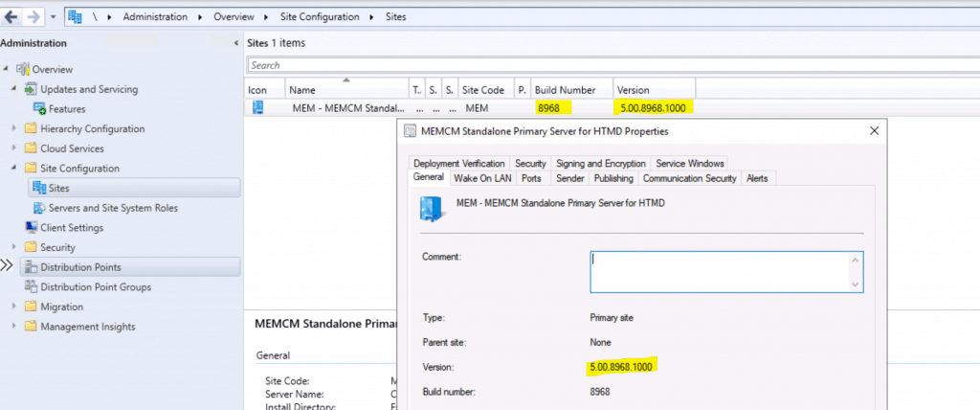980x410 pixels.
Task: Click the Cloud Services folder icon
Action: tap(31, 148)
